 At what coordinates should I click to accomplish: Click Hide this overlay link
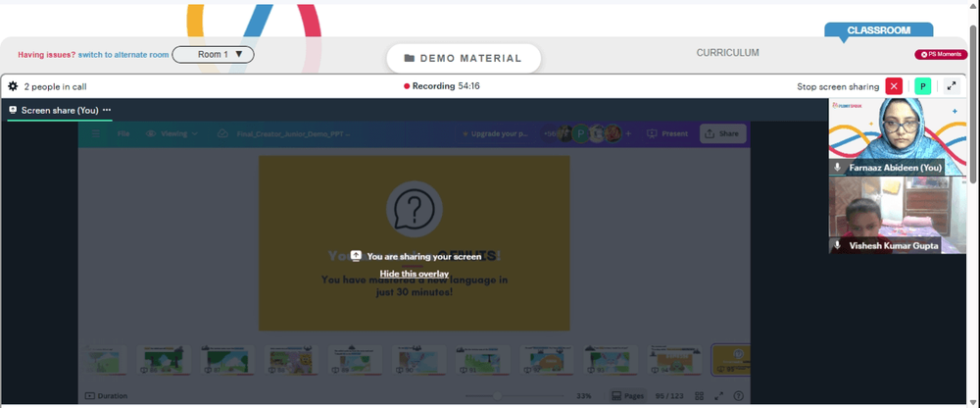click(415, 274)
